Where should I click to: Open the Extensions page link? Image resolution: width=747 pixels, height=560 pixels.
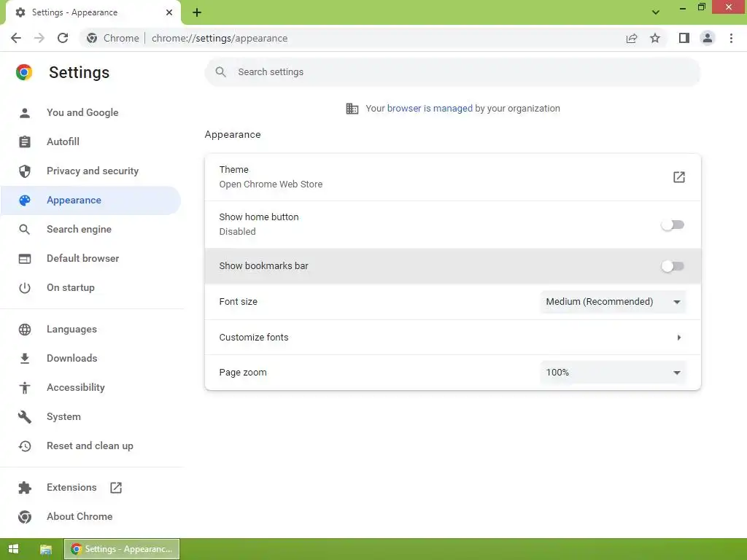[71, 488]
